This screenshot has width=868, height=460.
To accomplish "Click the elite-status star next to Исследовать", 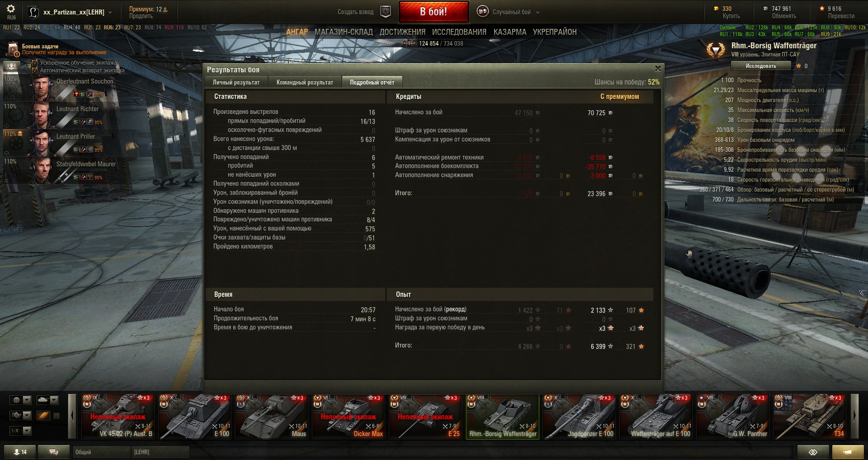I will tap(798, 66).
